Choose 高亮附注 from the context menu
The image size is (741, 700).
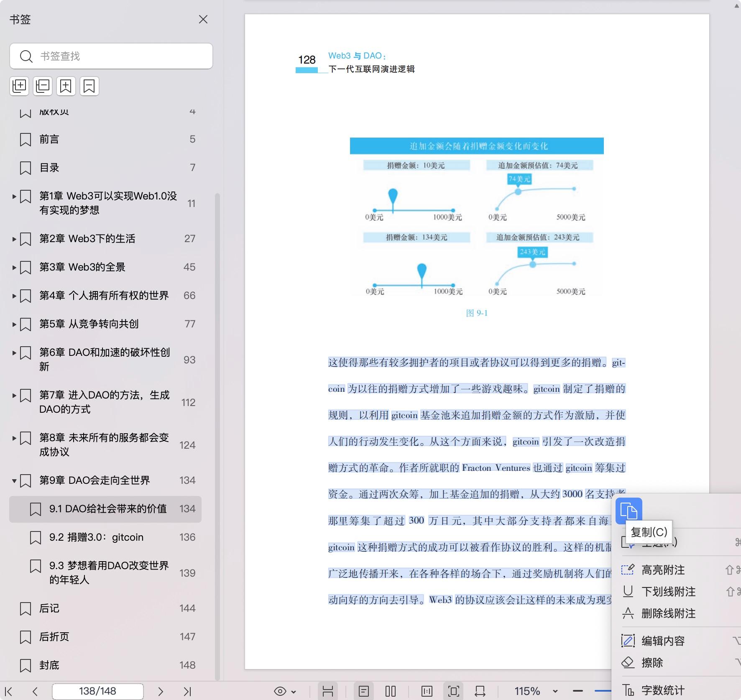[x=663, y=570]
